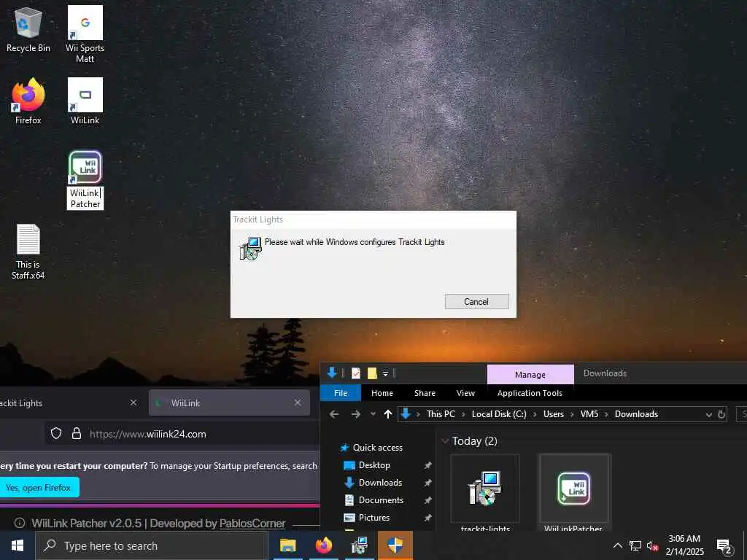Click 'Local Disk (C:)' in address path

pyautogui.click(x=499, y=414)
